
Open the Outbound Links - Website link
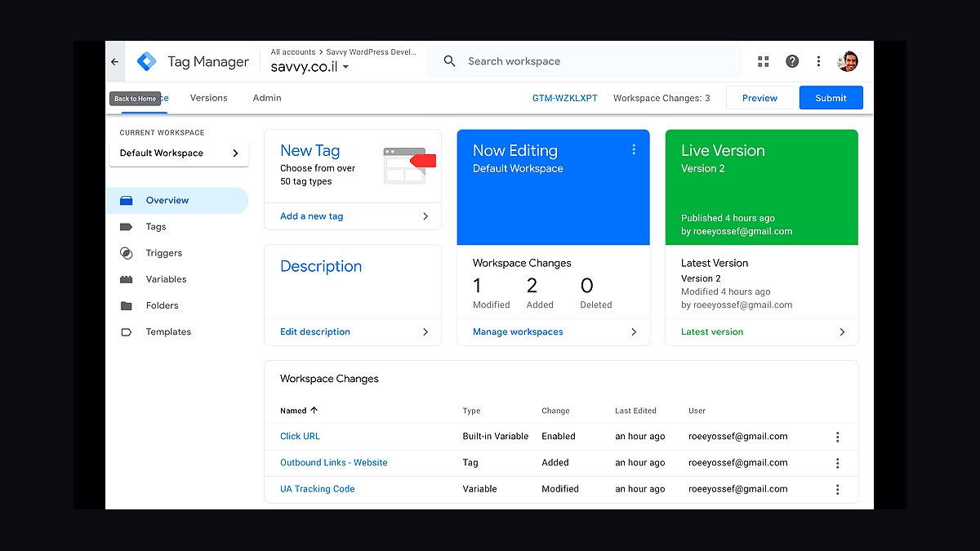pyautogui.click(x=334, y=463)
